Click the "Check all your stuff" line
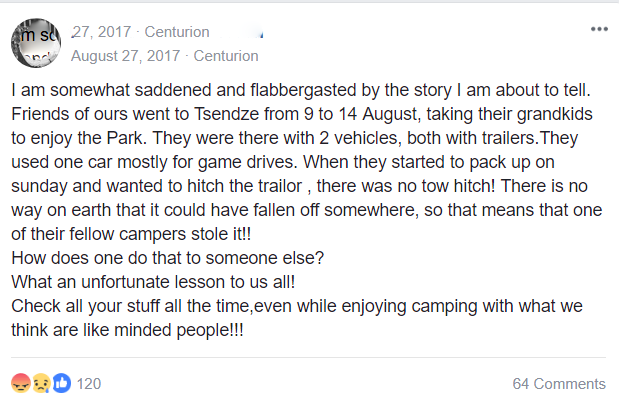Screen dimensions: 619x401 click(x=200, y=305)
